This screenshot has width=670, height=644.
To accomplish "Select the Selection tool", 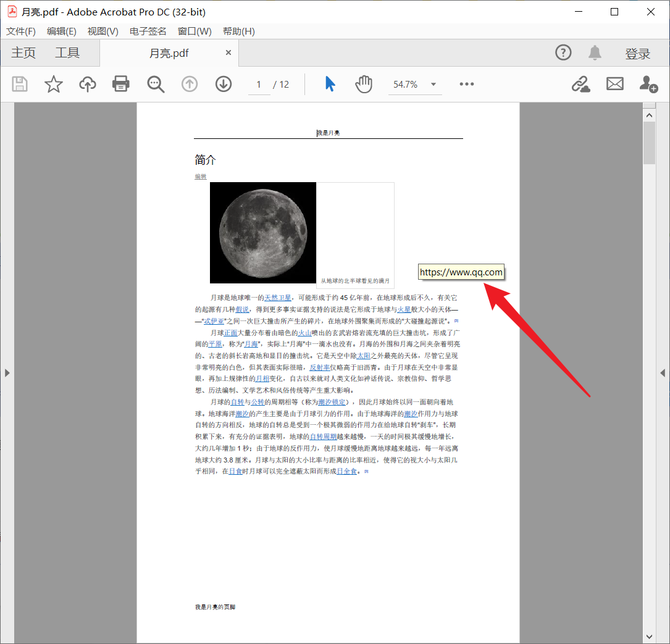I will (x=330, y=84).
